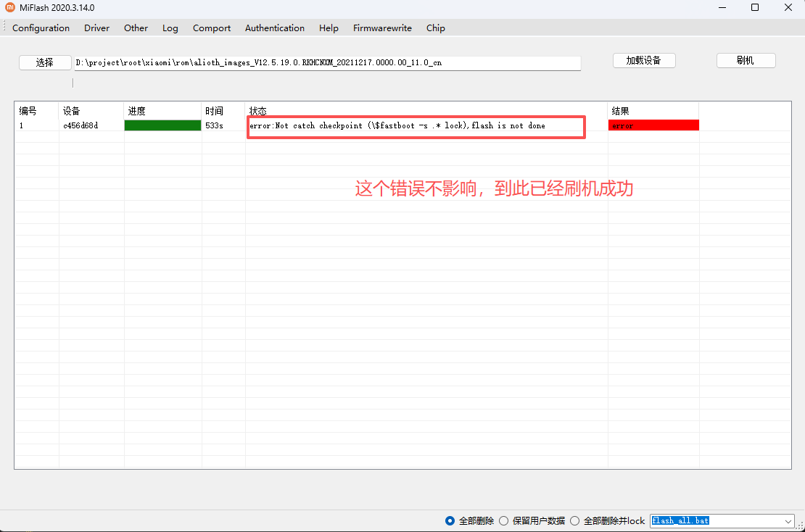The image size is (805, 532).
Task: Click the 选择 button to choose ROM folder
Action: [45, 62]
